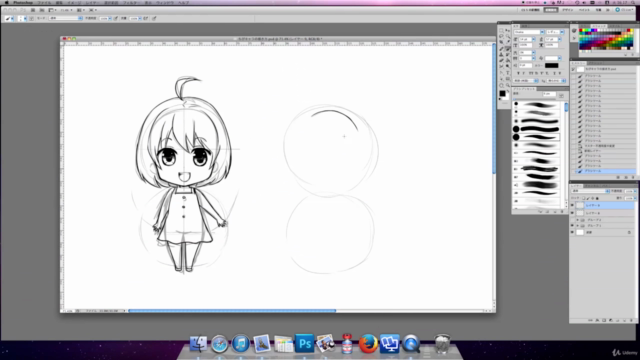Select the Zoom tool in toolbox
Viewport: 640px width, 360px height.
508,85
